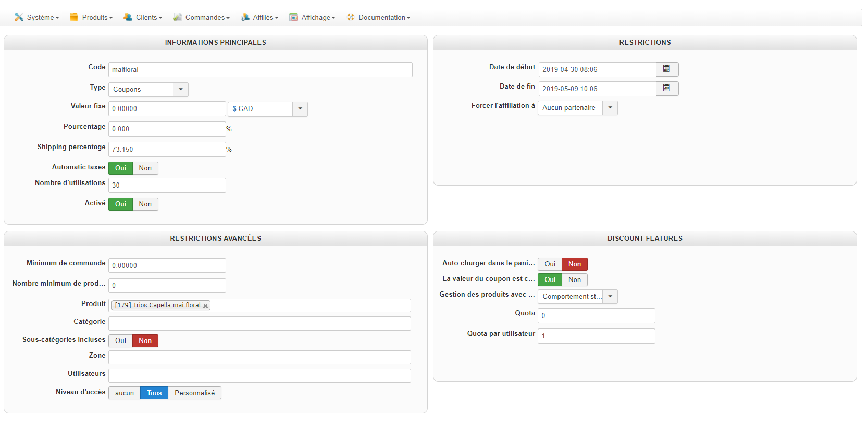Click the Catégorie input field

[x=259, y=324]
